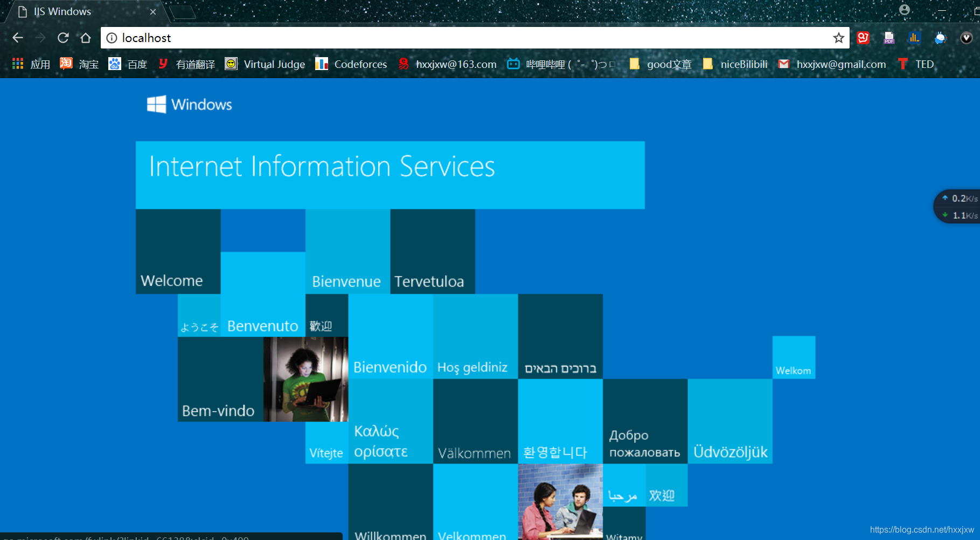Open the hxxjxw@gmail.com bookmark
This screenshot has width=980, height=540.
[832, 64]
